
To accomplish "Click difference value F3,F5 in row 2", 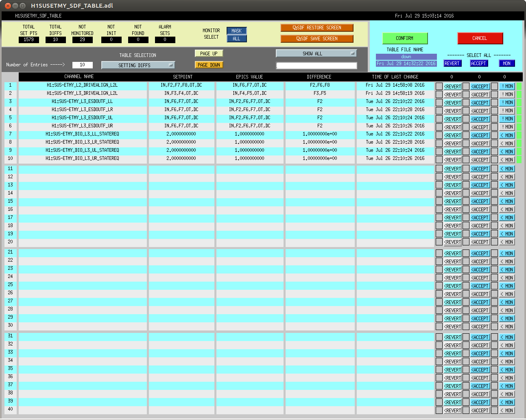I will click(320, 93).
